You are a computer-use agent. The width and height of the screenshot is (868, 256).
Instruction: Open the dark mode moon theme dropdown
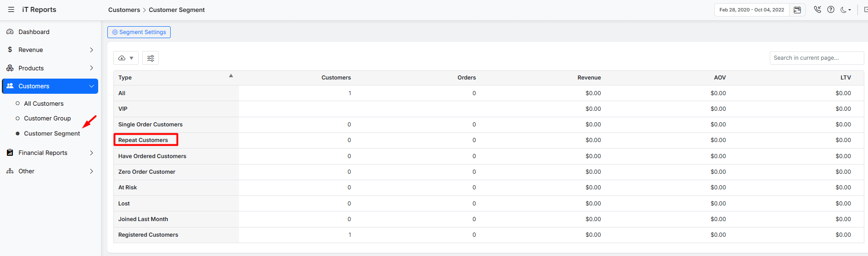(846, 10)
